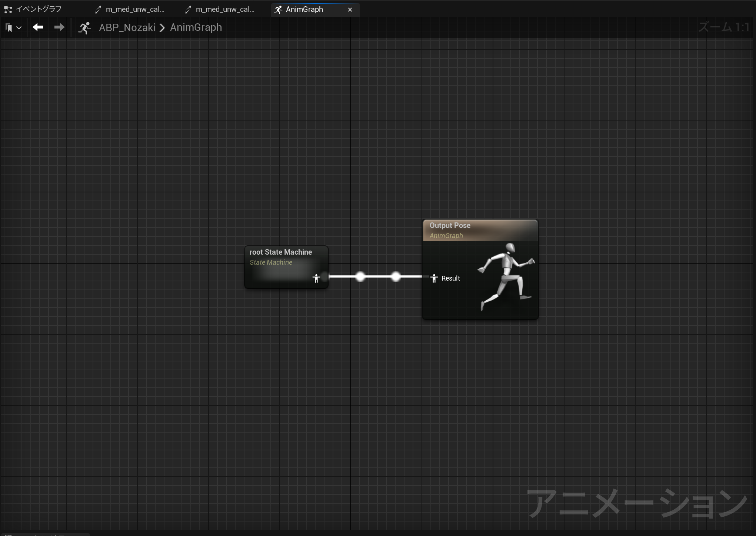Click the right reroute dot on the wire
The image size is (756, 536).
(396, 277)
